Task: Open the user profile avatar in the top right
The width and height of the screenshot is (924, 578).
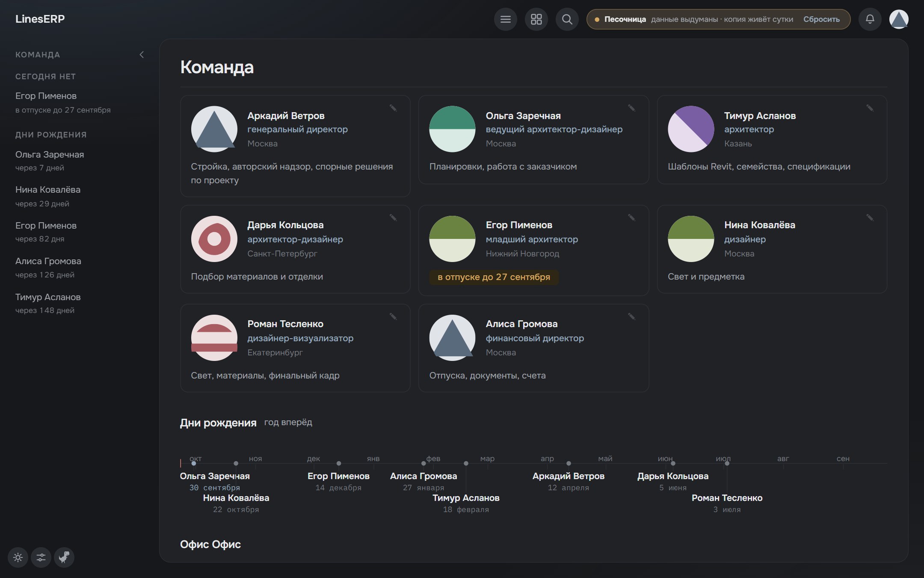Action: click(899, 19)
